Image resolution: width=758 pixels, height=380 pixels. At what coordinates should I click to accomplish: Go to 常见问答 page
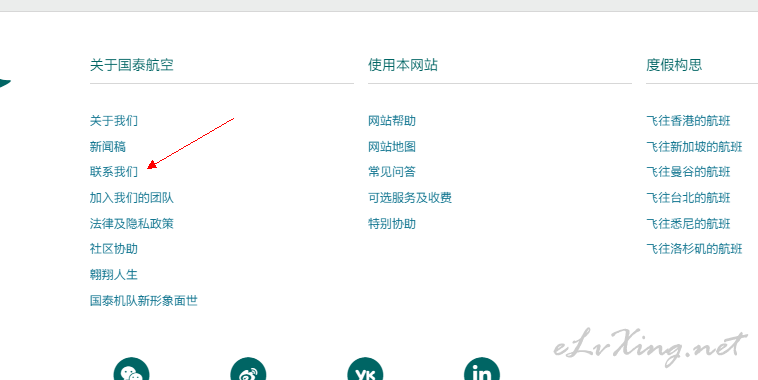click(392, 172)
